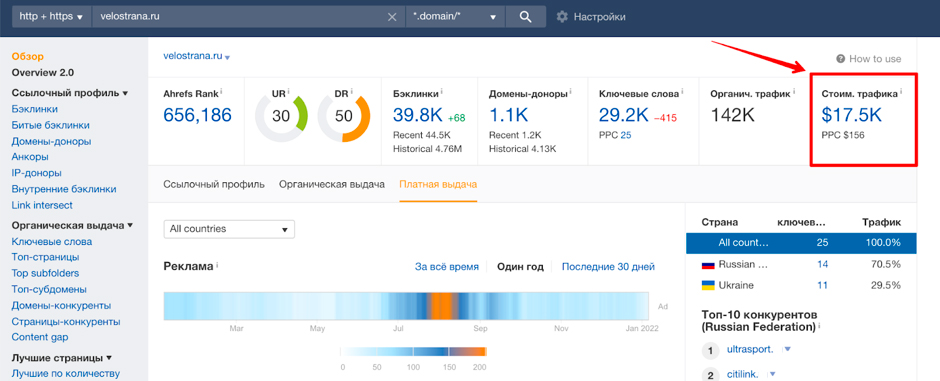Screen dimensions: 940x381
Task: Open Домены-доноры sidebar link
Action: pos(52,142)
